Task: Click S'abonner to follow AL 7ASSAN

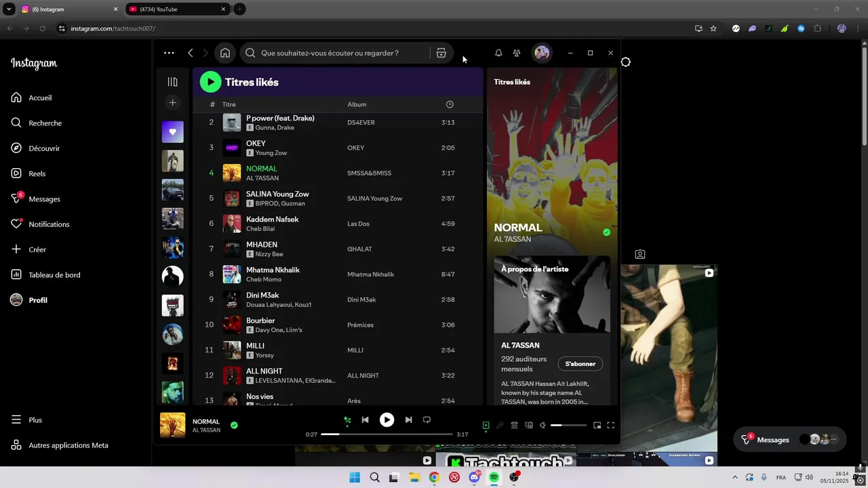Action: pyautogui.click(x=580, y=364)
